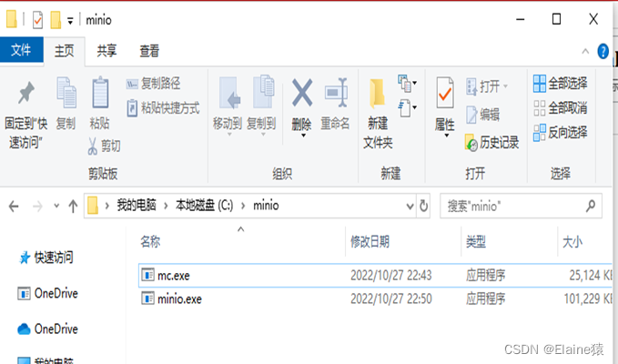Click the search magnifier icon
The width and height of the screenshot is (618, 364).
pyautogui.click(x=591, y=206)
